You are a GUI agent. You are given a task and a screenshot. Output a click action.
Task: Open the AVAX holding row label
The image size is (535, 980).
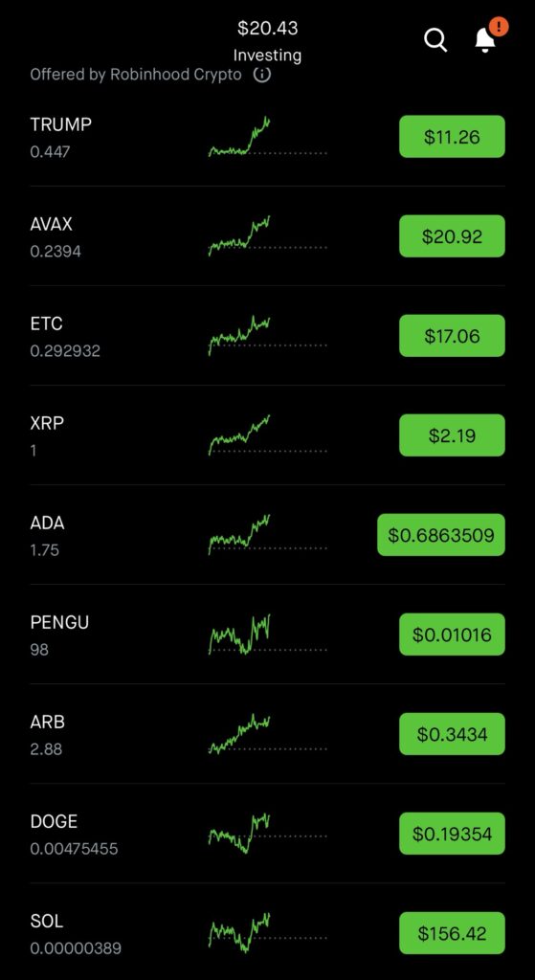pos(52,224)
